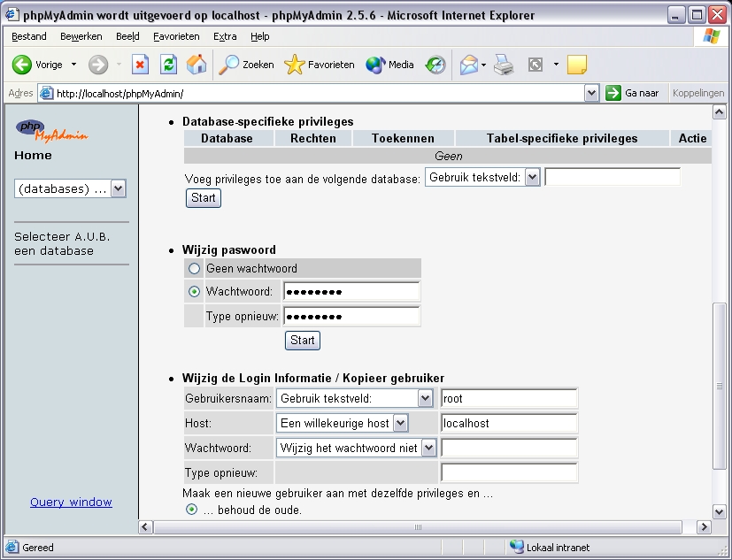Click the Host field containing localhost

(509, 423)
